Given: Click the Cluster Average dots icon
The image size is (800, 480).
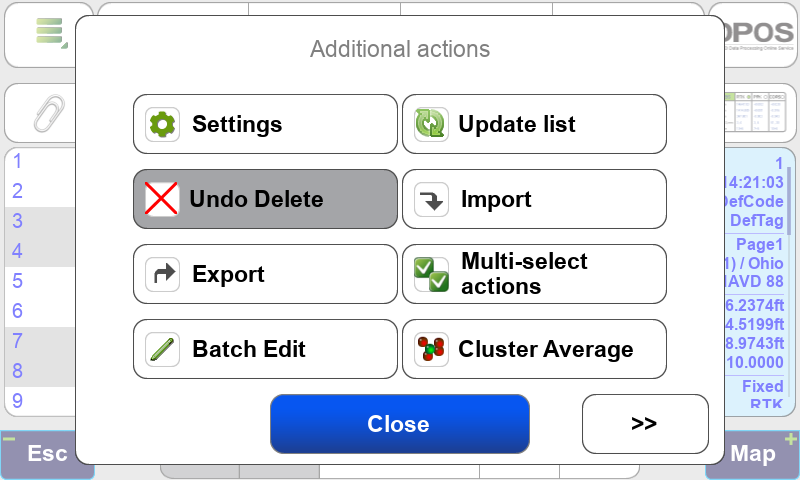Looking at the screenshot, I should point(431,349).
